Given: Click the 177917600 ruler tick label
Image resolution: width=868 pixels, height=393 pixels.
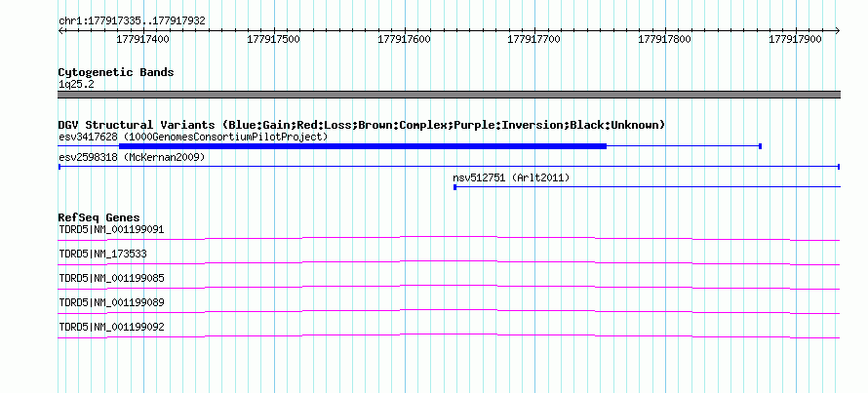Looking at the screenshot, I should 404,39.
